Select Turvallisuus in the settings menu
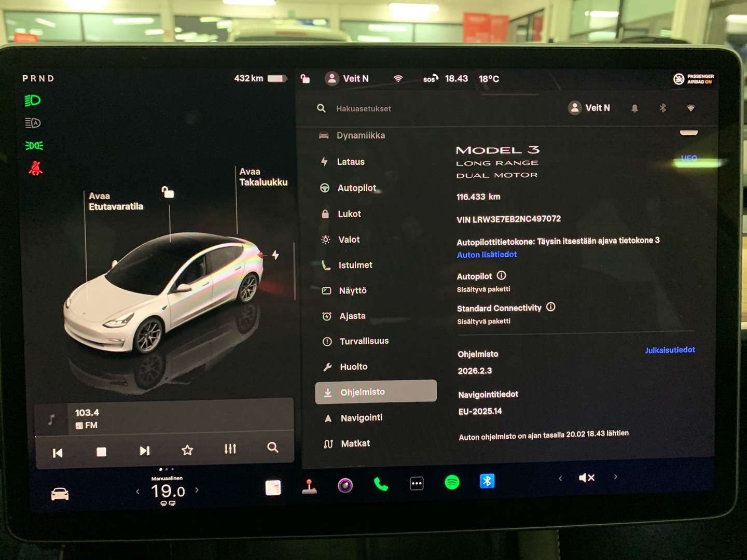 click(x=364, y=341)
